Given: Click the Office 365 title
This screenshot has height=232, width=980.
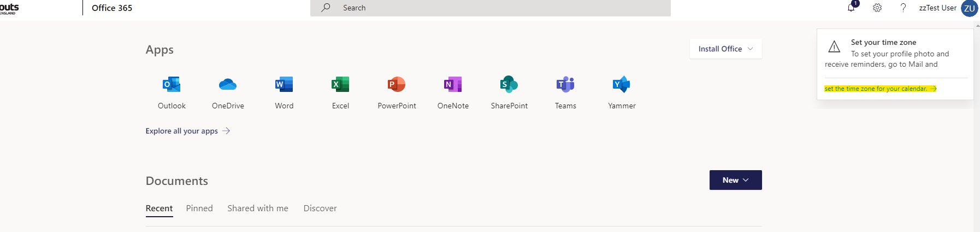Looking at the screenshot, I should 112,8.
